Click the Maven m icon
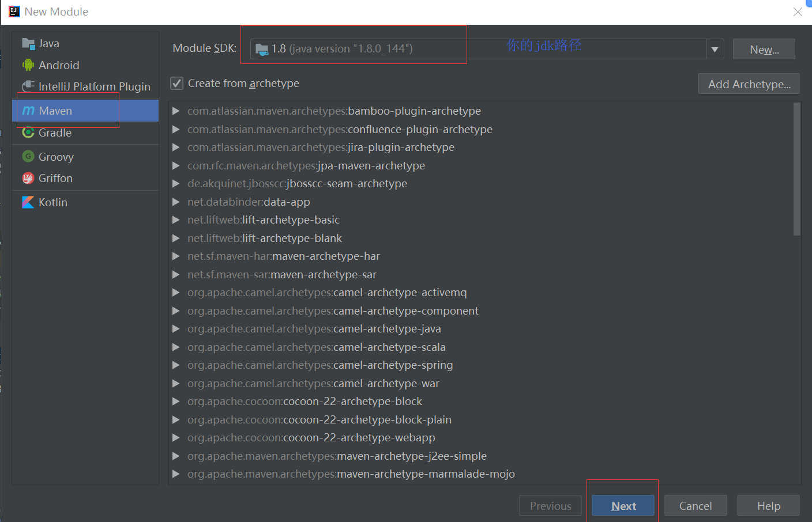Viewport: 812px width, 522px height. coord(28,111)
